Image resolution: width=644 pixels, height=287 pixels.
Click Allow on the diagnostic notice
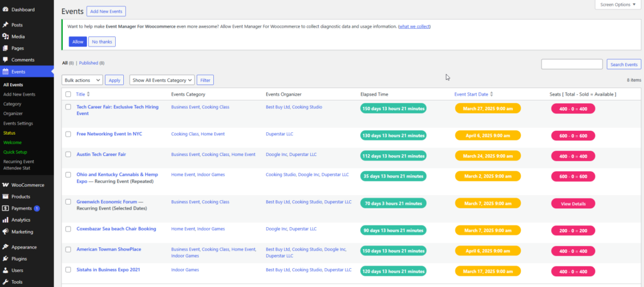coord(77,42)
